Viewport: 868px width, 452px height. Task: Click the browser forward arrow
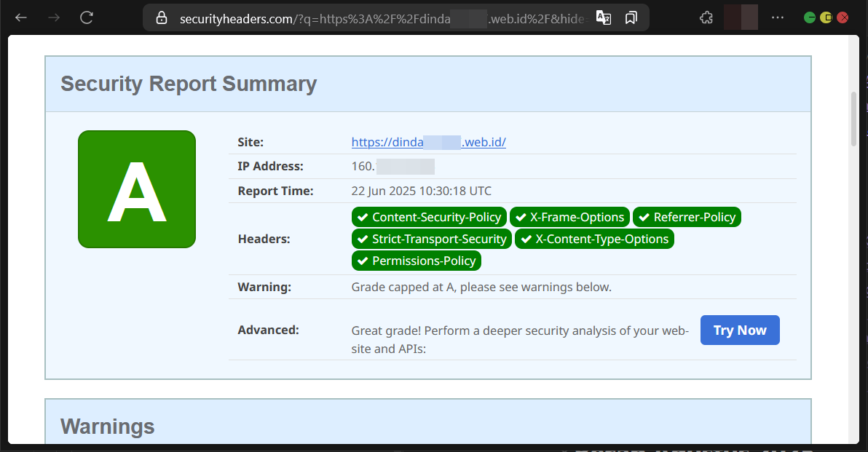tap(54, 17)
